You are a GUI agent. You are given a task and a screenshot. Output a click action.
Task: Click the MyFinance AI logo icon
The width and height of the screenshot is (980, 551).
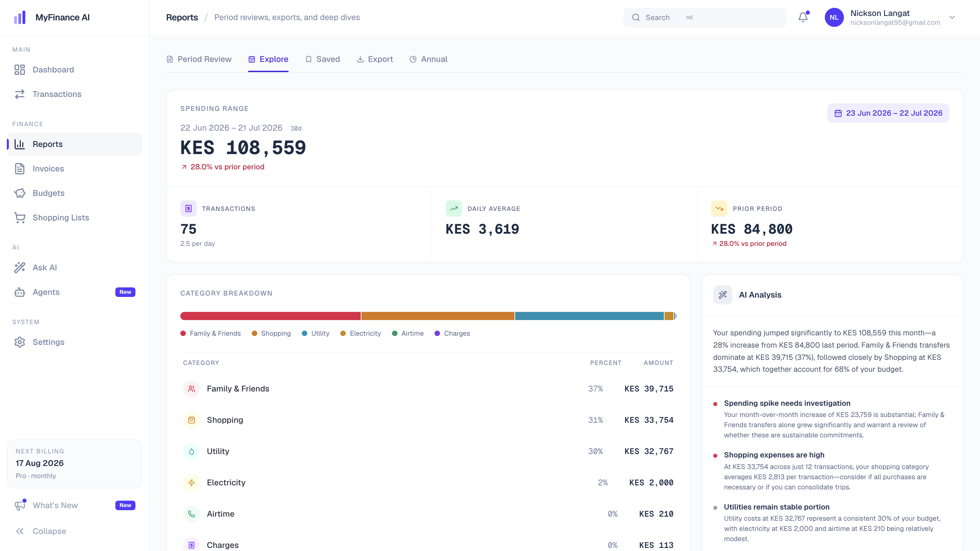20,17
